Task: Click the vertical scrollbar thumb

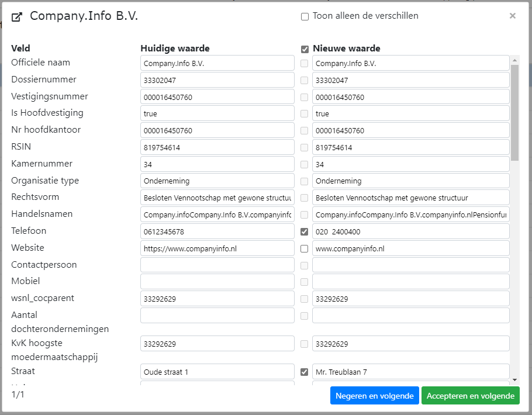Action: [x=514, y=111]
